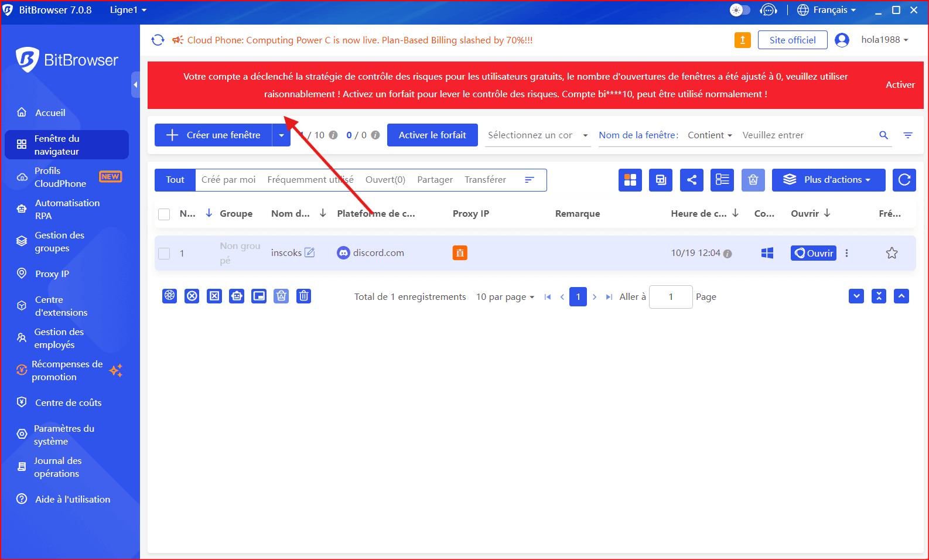Screen dimensions: 929x560
Task: Toggle the light/dark theme switch
Action: [x=739, y=10]
